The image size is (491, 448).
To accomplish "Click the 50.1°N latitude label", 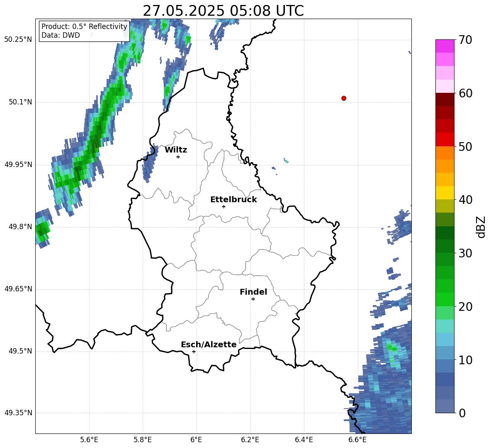I will (20, 102).
